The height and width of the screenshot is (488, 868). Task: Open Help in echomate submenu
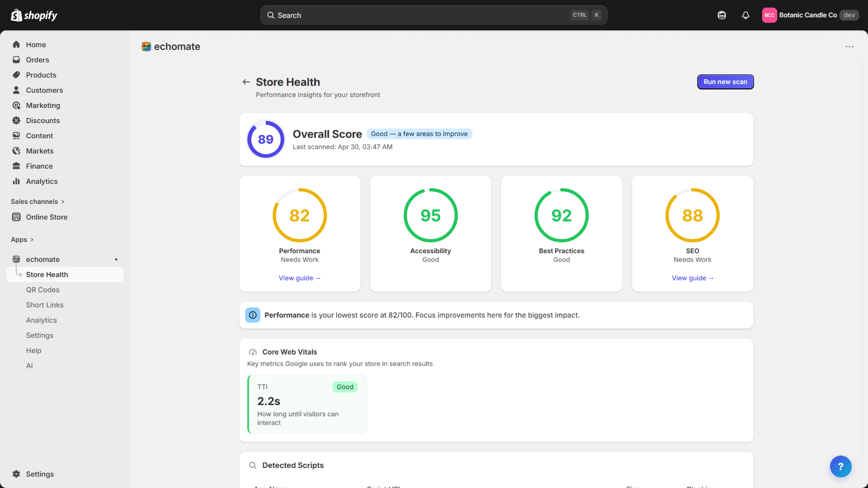(34, 351)
